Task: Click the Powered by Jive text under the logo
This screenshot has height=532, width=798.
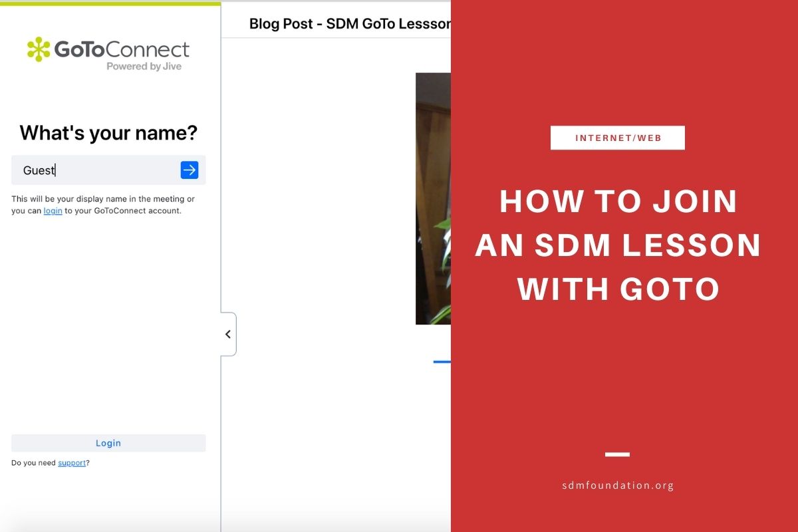Action: (x=145, y=66)
